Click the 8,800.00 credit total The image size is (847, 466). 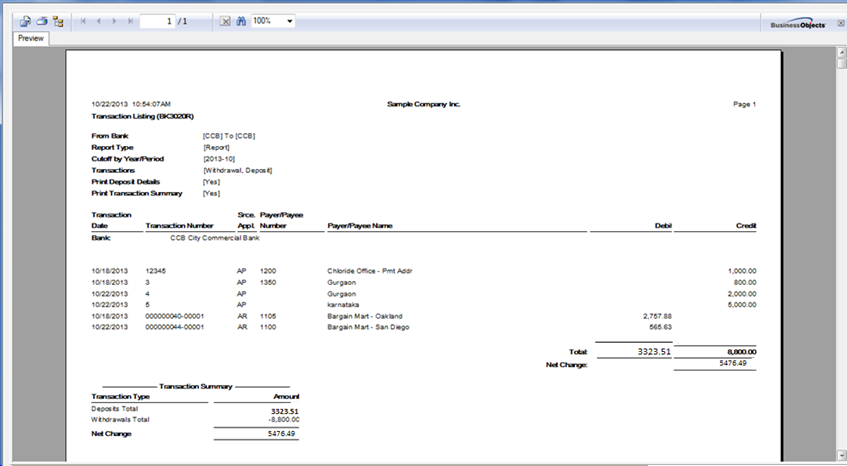tap(742, 352)
